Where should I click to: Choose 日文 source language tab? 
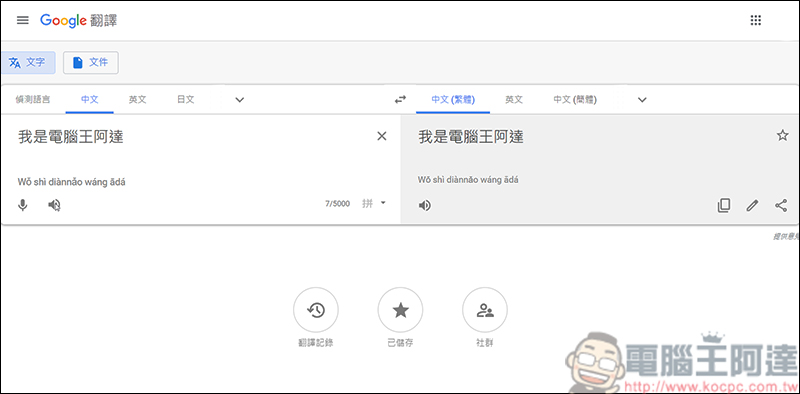[x=186, y=100]
